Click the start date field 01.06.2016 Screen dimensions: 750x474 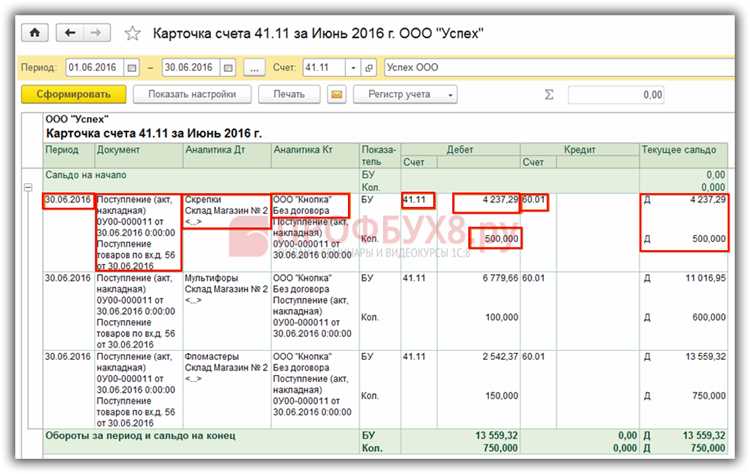[x=95, y=68]
